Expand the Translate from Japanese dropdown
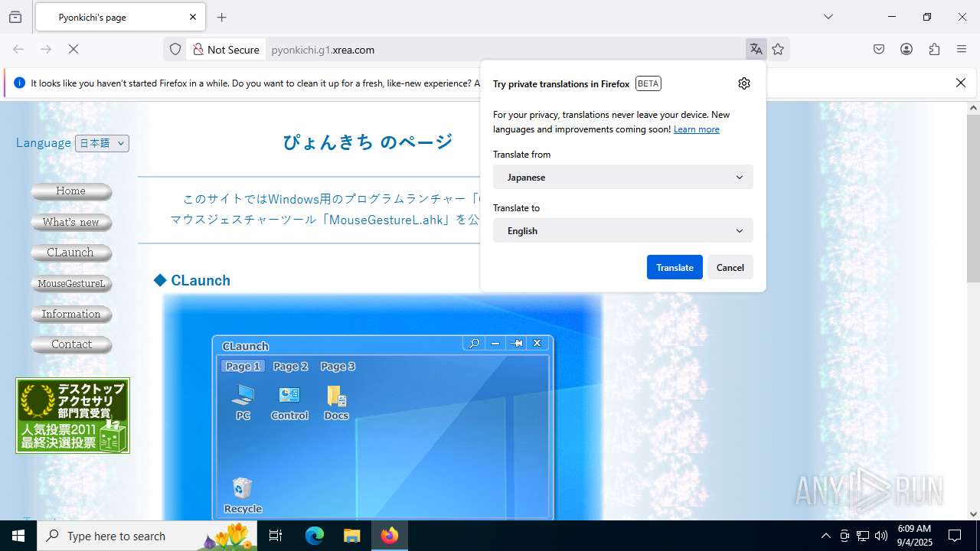The image size is (980, 551). pyautogui.click(x=623, y=177)
